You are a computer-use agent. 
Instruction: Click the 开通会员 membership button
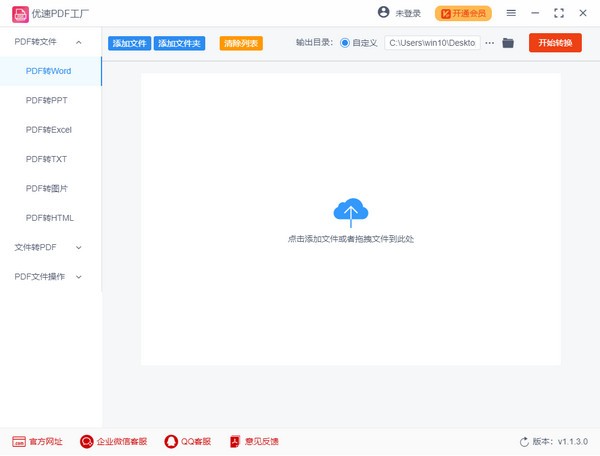click(x=464, y=13)
